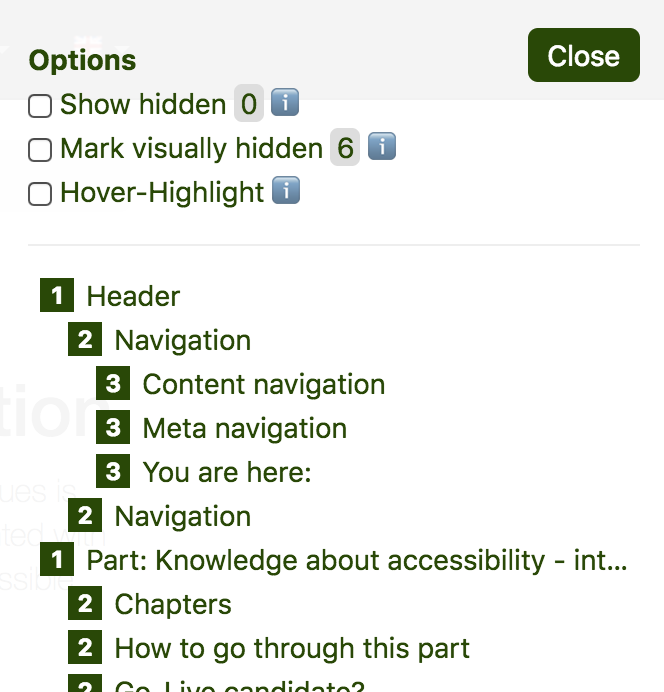The image size is (664, 692).
Task: Close the headings outline panel
Action: pyautogui.click(x=583, y=56)
